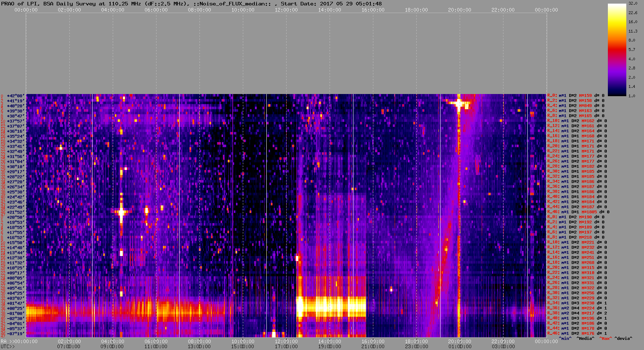Screen dimensions: 644x350
Task: Click the row stats line with M=256
Action: [x=577, y=293]
